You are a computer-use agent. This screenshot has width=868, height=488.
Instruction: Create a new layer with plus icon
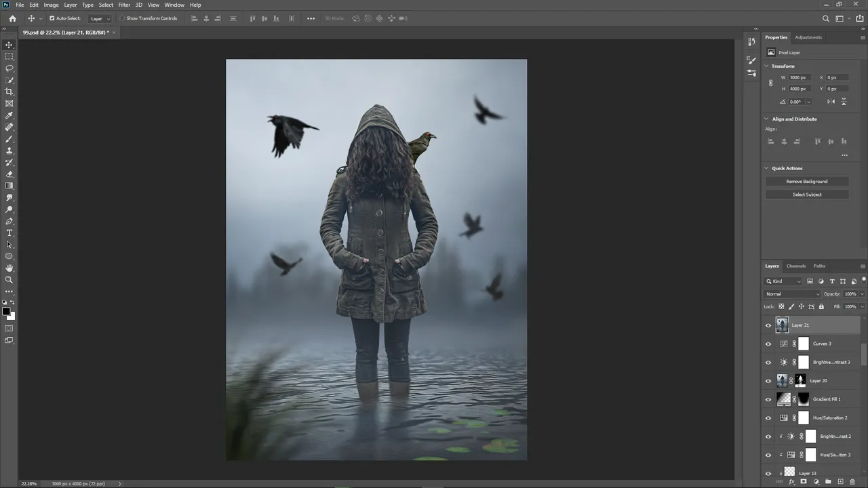pyautogui.click(x=840, y=482)
